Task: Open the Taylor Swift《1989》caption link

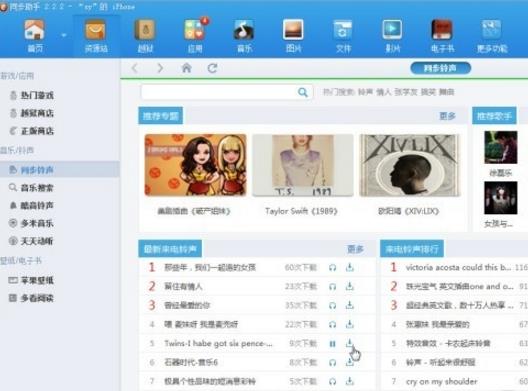Action: [x=301, y=211]
